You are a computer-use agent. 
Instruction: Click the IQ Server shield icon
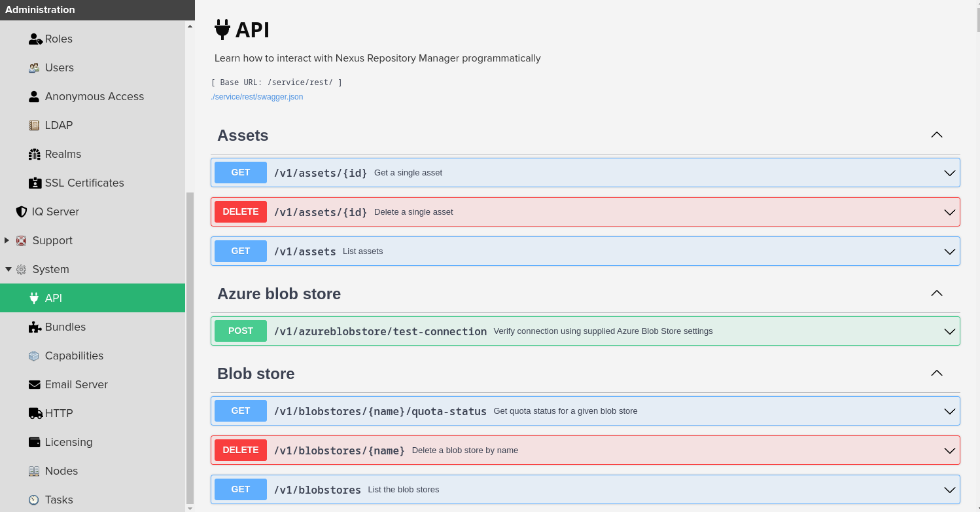(22, 212)
